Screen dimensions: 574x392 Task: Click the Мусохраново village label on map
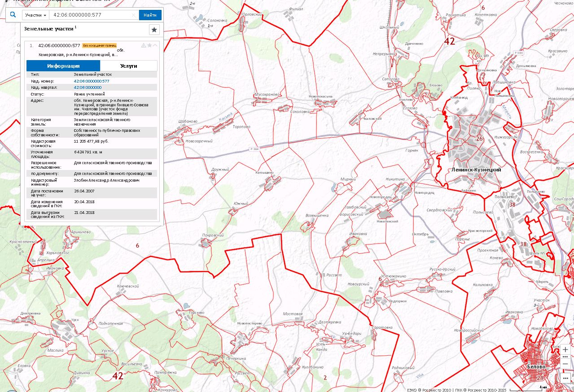[x=267, y=95]
